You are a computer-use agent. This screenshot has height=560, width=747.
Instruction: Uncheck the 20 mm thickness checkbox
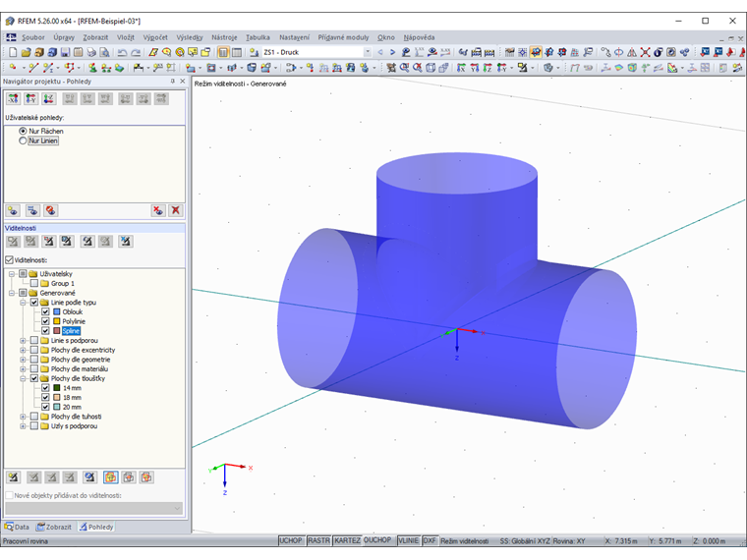coord(45,407)
